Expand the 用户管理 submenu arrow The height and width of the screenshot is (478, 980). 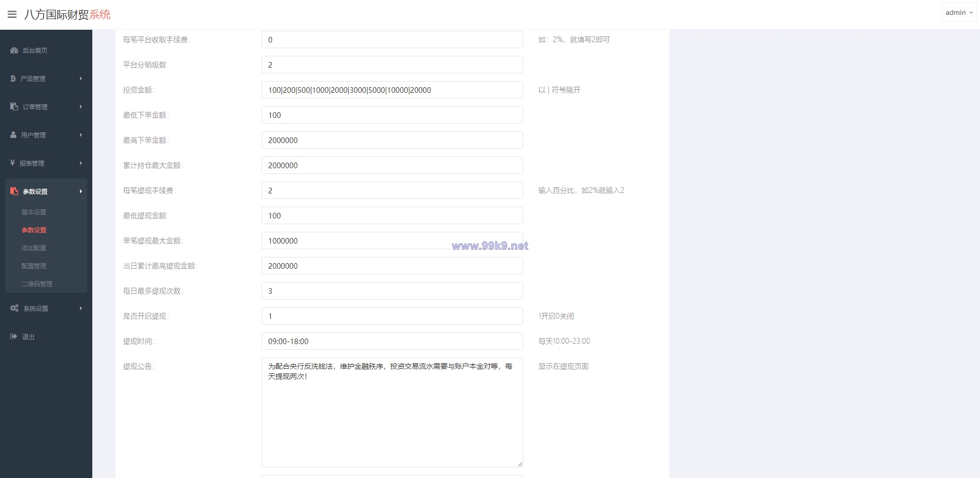(81, 135)
